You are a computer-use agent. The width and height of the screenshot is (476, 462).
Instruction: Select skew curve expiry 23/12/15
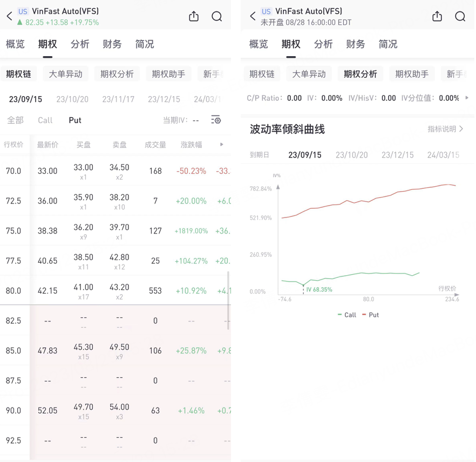coord(397,155)
